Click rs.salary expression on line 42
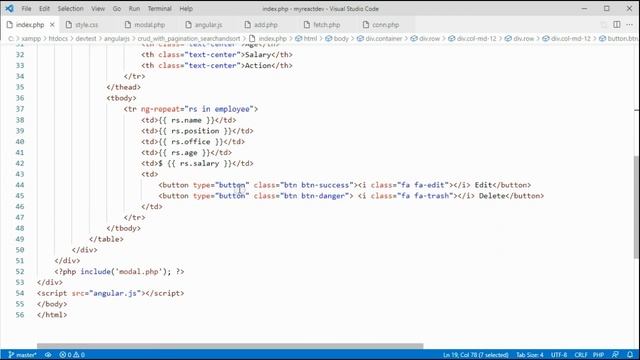Screen dimensions: 640x360 tap(200, 163)
